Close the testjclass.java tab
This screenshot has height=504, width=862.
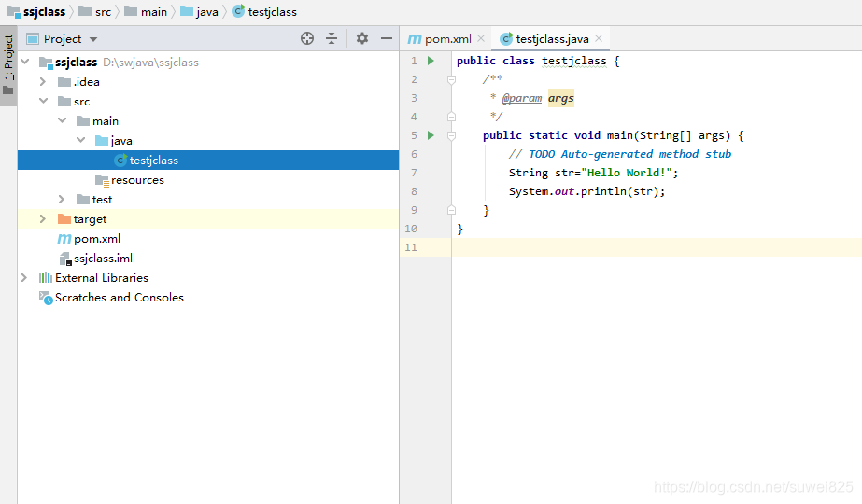click(x=599, y=38)
